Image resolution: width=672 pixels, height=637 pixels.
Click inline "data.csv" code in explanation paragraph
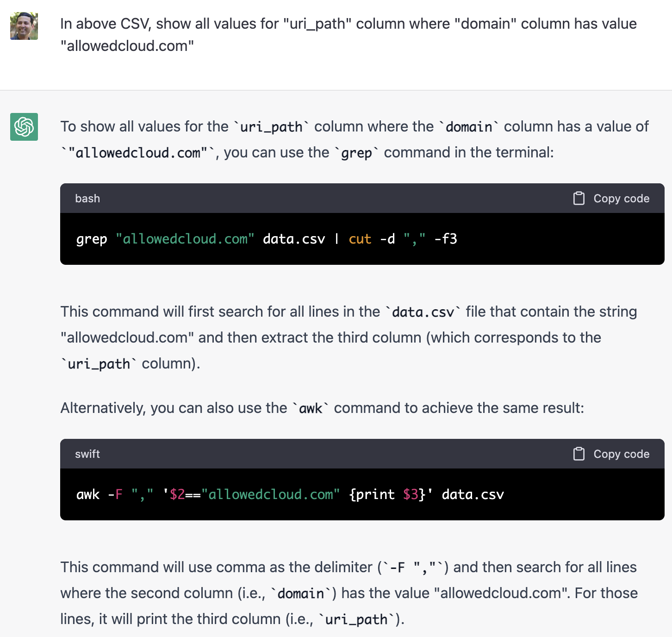[423, 312]
